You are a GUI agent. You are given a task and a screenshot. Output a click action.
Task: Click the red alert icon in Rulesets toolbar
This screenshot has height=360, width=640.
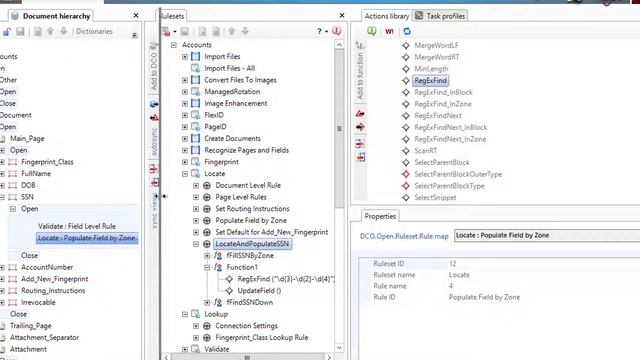(x=337, y=31)
